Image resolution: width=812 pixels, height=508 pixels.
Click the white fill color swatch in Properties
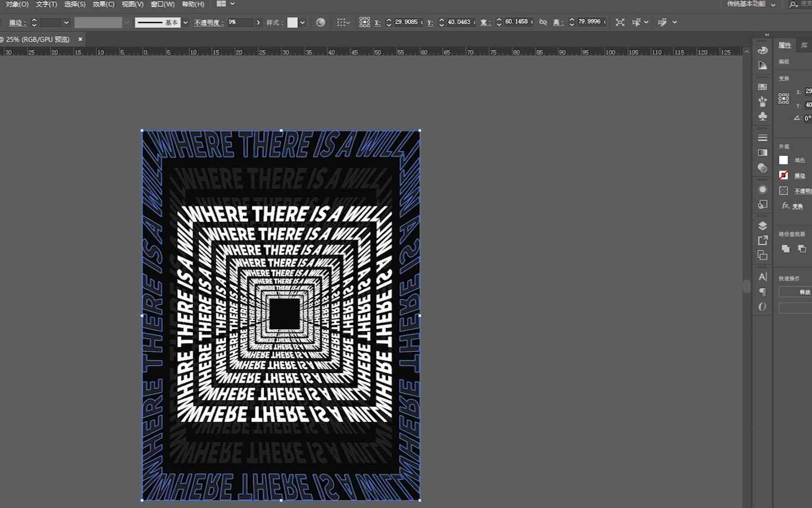(x=783, y=160)
